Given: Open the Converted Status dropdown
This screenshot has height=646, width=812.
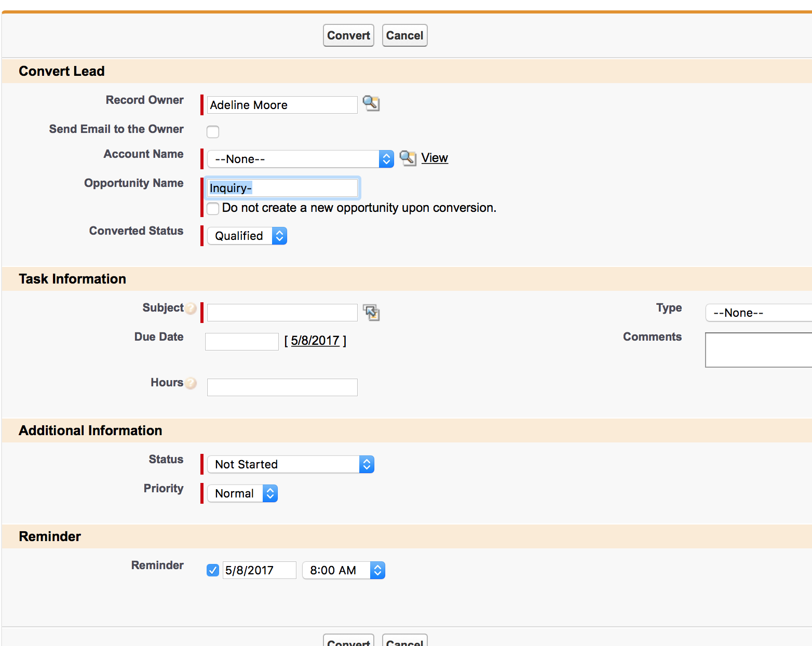Looking at the screenshot, I should click(x=247, y=236).
